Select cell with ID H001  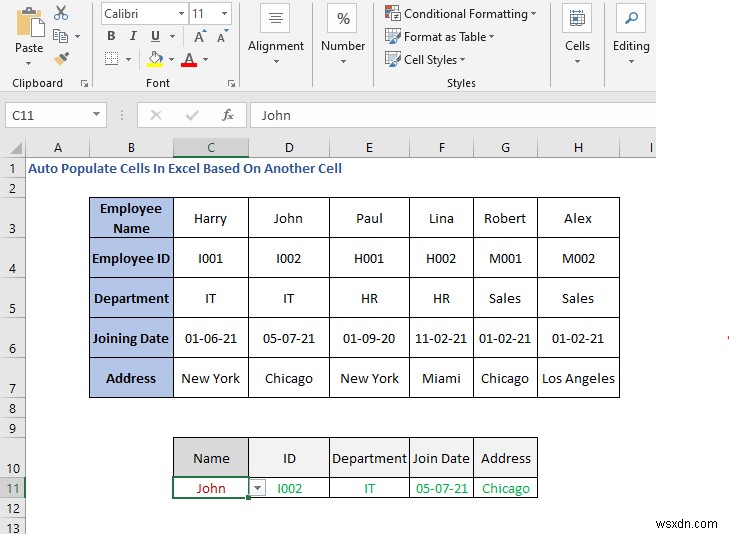click(369, 258)
